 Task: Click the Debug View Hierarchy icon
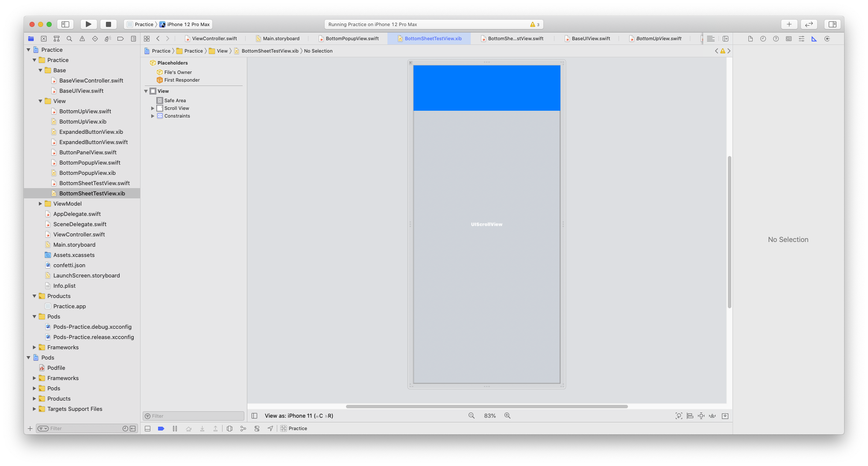tap(229, 428)
